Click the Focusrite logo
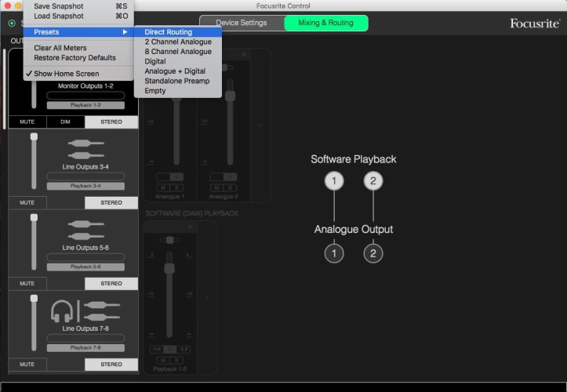The height and width of the screenshot is (392, 567). [535, 24]
